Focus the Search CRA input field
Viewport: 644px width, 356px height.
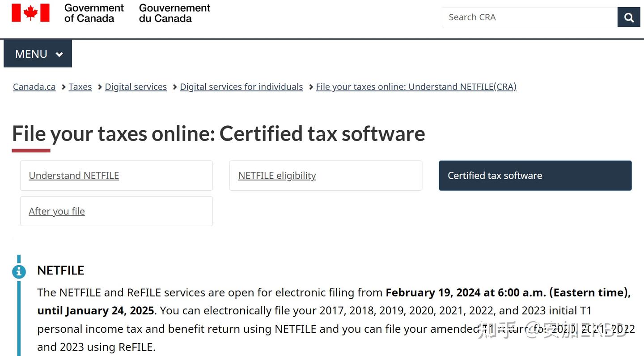click(530, 17)
